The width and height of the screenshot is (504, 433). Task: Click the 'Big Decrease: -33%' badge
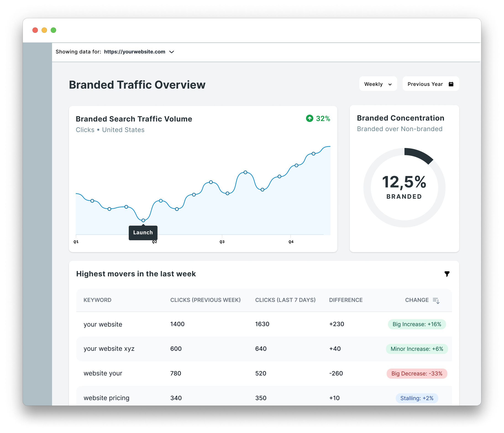pos(417,373)
